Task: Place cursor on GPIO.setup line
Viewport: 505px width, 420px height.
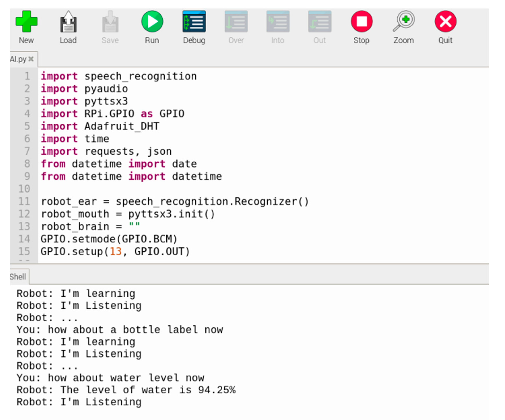Action: click(115, 252)
